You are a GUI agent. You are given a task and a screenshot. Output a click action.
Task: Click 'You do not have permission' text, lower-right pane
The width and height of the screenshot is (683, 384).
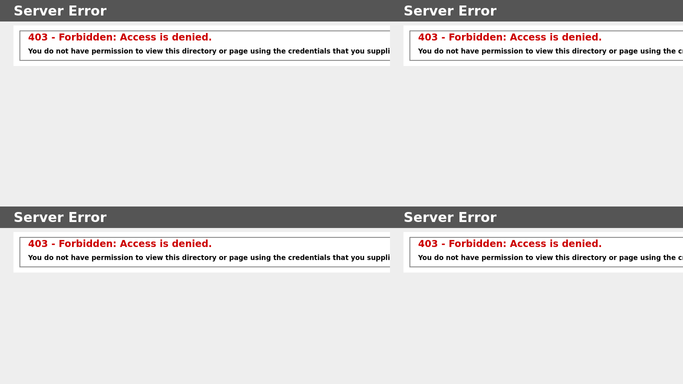(550, 257)
